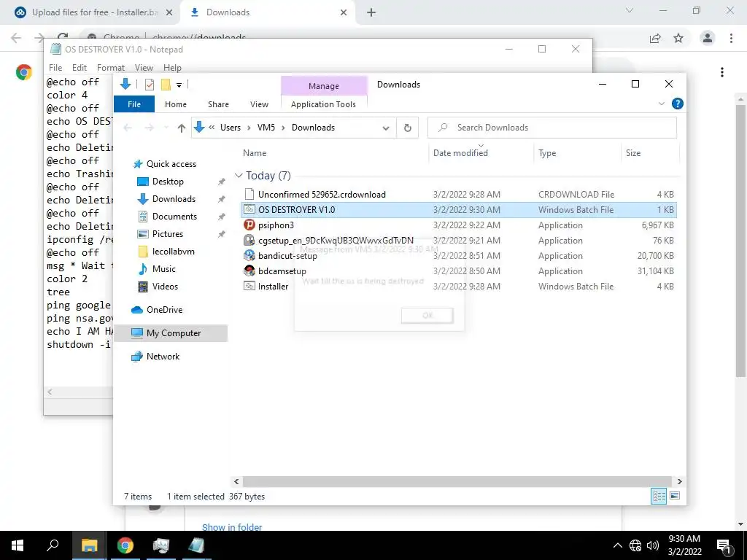The height and width of the screenshot is (560, 747).
Task: Open Explorer Help question mark icon
Action: pos(677,104)
